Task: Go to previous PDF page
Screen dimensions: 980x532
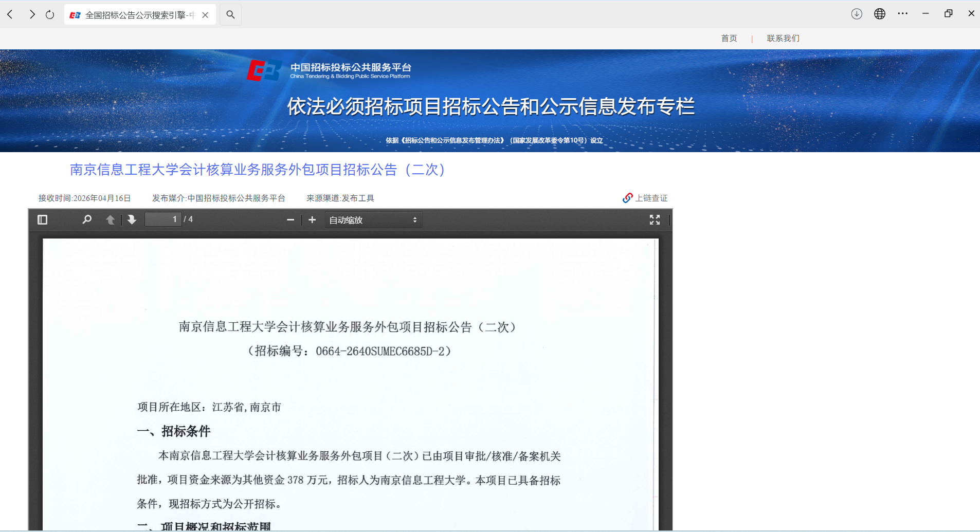Action: point(110,220)
